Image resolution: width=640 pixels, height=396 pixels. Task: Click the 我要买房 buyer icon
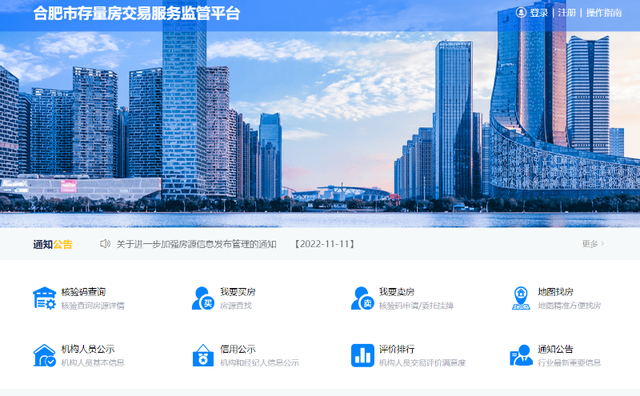(203, 298)
